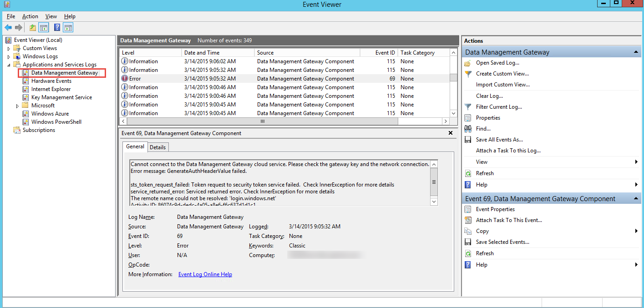The image size is (644, 308).
Task: Click message box scroll down arrow
Action: coord(434,202)
